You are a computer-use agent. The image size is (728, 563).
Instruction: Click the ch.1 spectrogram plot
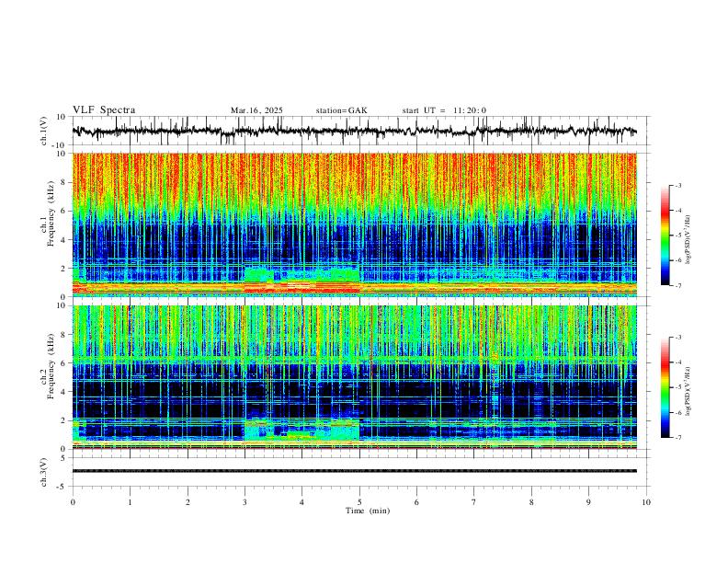(x=354, y=224)
